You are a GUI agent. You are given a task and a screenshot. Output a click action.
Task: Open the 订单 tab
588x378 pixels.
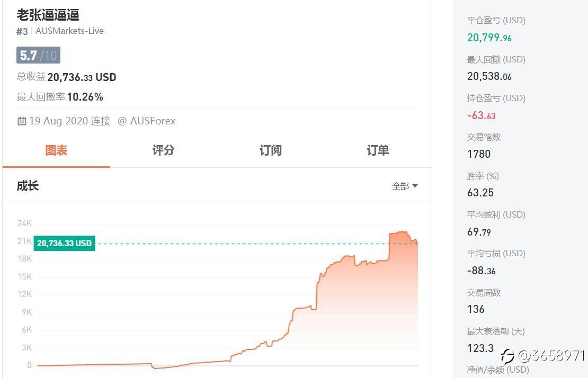[x=378, y=150]
